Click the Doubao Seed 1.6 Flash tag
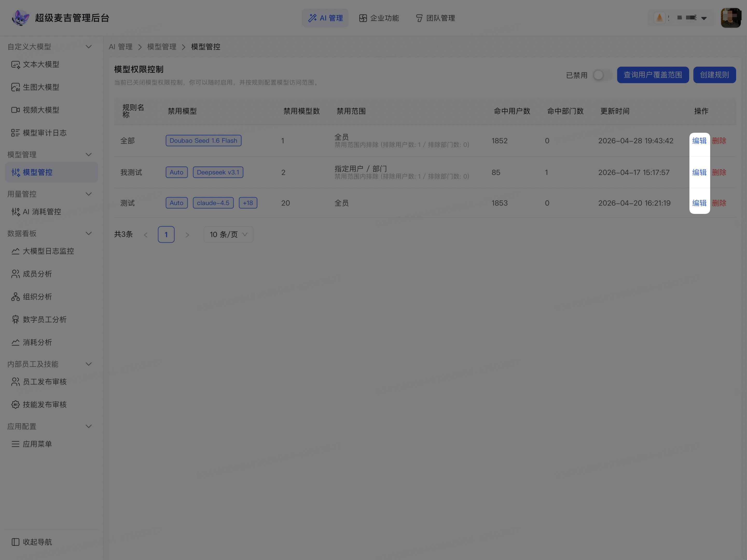747x560 pixels. click(x=203, y=141)
